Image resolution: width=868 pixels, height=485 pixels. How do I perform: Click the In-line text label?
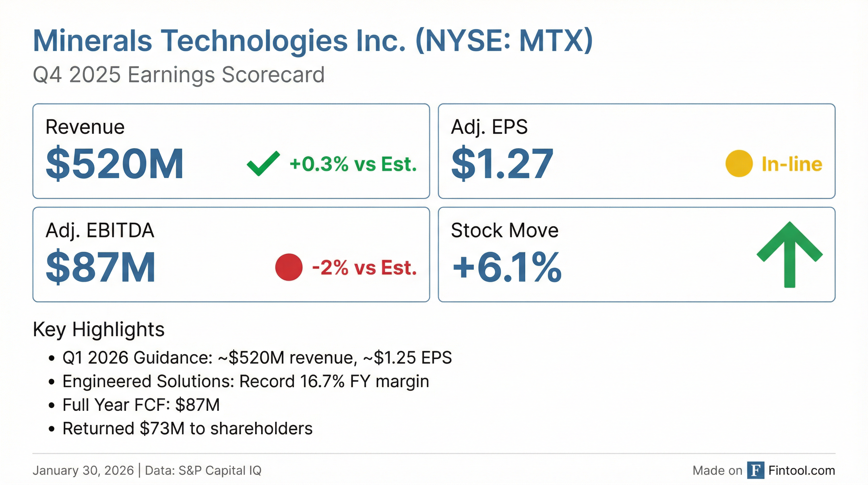tap(792, 164)
